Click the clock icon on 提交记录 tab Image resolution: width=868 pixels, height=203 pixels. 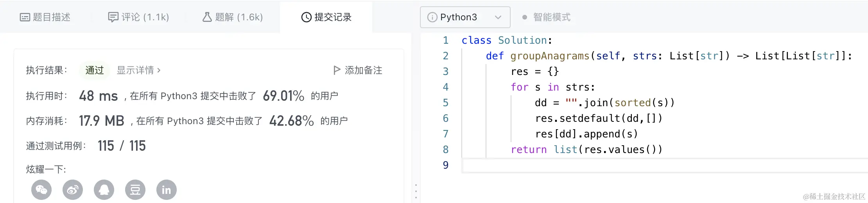[306, 17]
